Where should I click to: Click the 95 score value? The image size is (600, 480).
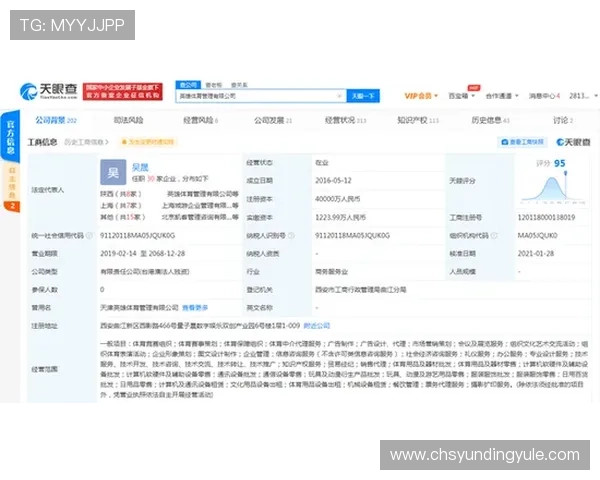pos(559,163)
